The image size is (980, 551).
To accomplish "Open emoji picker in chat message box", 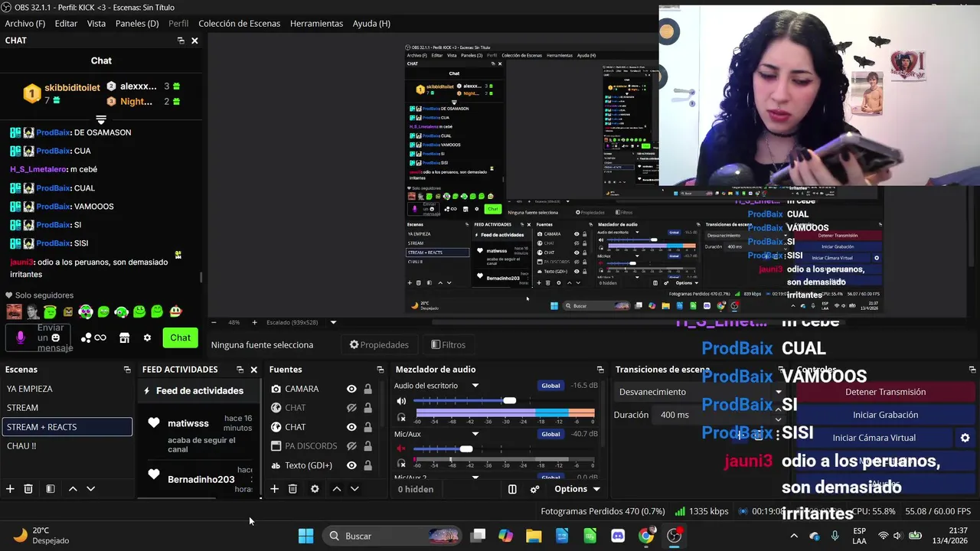I will pos(55,337).
